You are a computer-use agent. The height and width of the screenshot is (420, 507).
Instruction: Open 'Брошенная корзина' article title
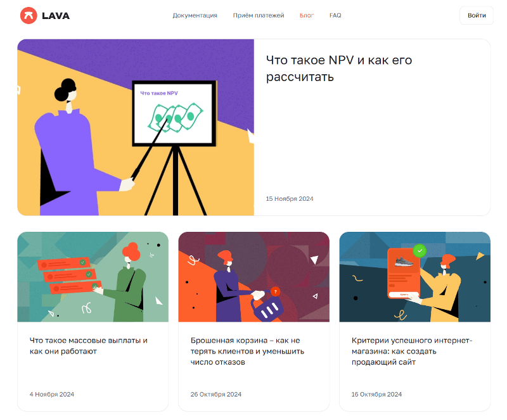(x=247, y=351)
